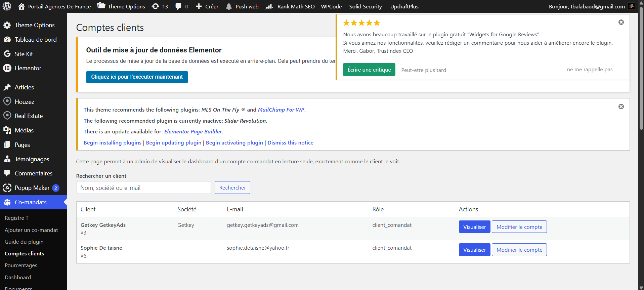Click the plus icon next to Créer
644x290 pixels.
[199, 6]
